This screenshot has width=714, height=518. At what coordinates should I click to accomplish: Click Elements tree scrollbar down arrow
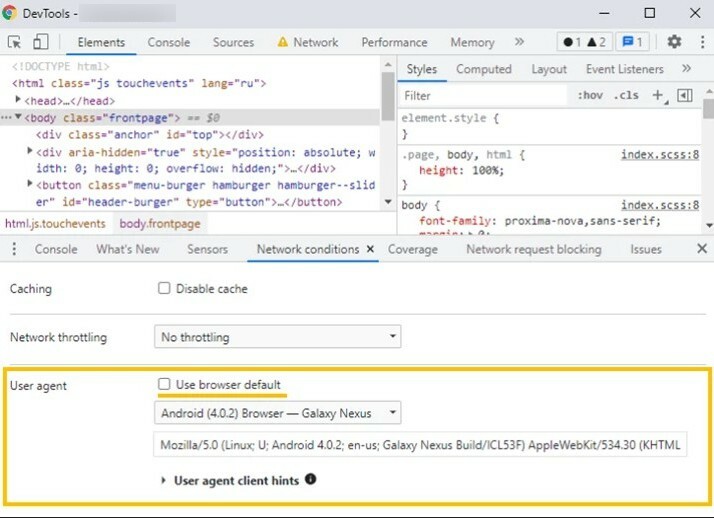(388, 202)
